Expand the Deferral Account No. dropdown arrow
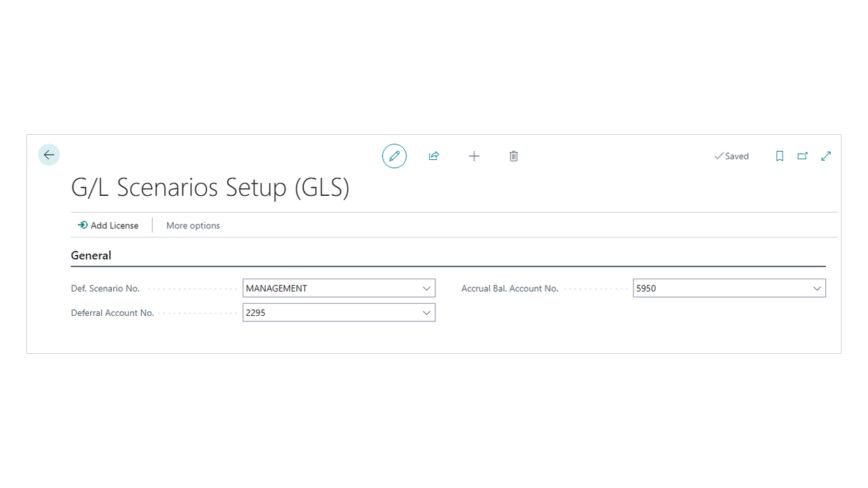This screenshot has height=488, width=868. coord(427,312)
